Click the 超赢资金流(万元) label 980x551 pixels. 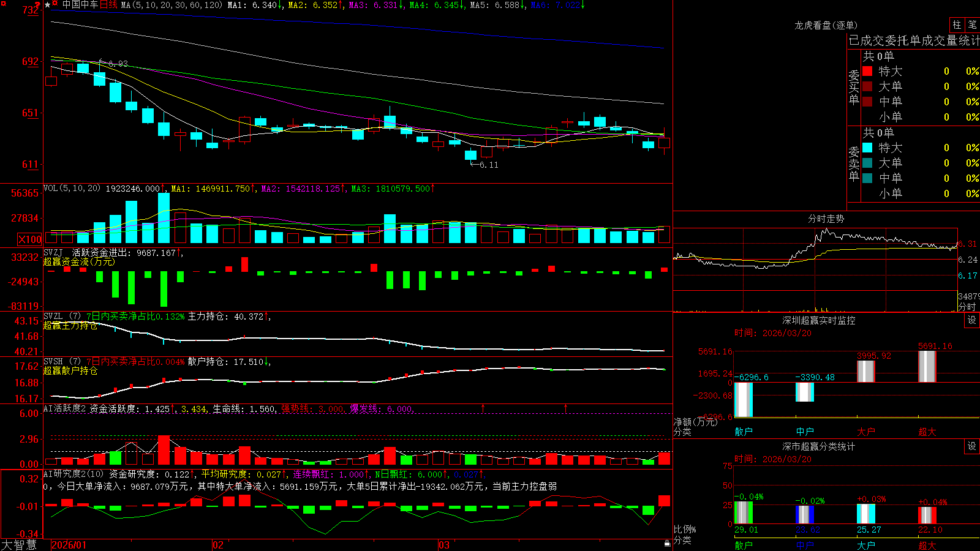click(79, 261)
